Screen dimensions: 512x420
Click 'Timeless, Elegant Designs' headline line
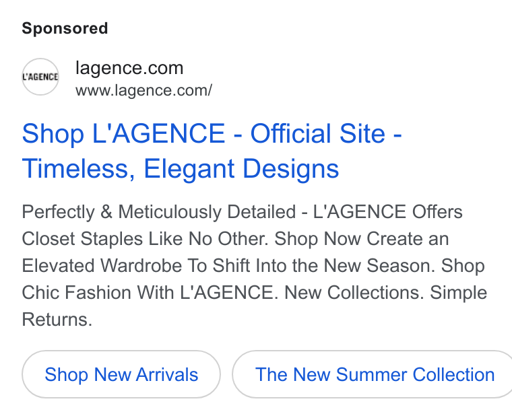(x=181, y=169)
